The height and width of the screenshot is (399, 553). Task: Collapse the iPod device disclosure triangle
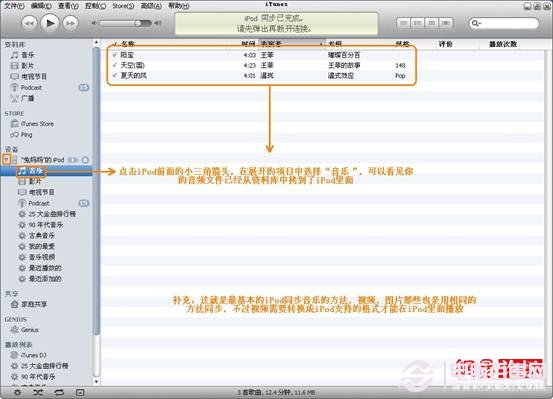tap(6, 159)
